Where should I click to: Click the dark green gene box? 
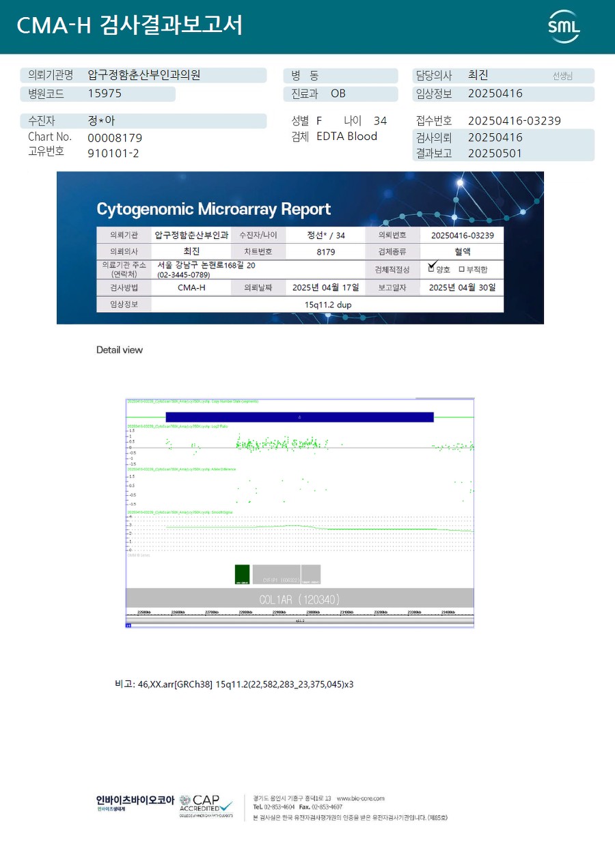243,574
